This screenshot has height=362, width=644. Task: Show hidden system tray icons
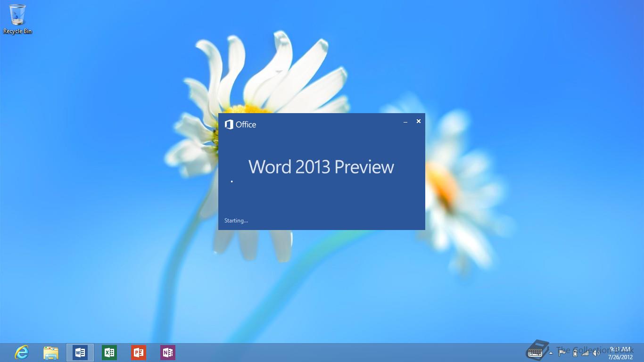pyautogui.click(x=551, y=353)
